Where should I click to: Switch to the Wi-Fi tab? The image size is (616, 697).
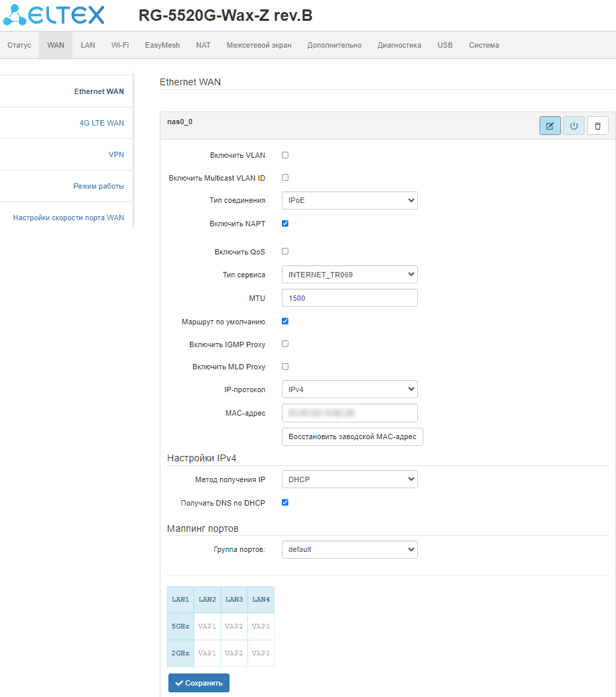click(120, 45)
